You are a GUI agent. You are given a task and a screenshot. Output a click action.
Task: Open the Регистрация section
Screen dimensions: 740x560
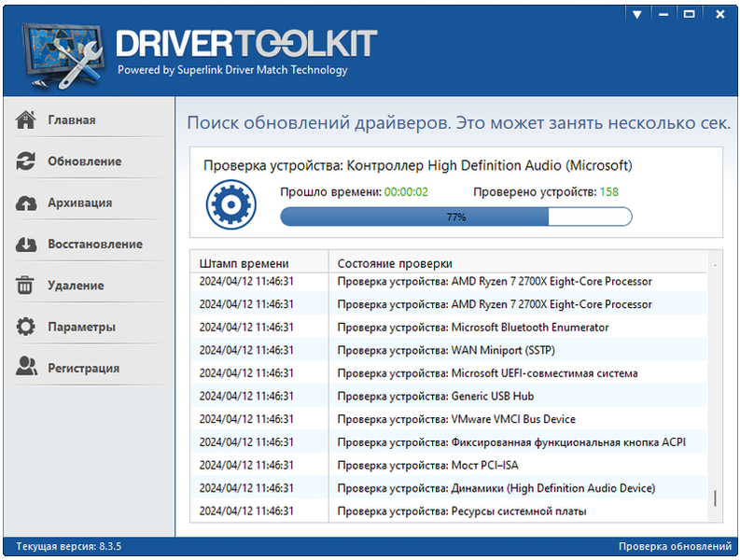tap(90, 368)
